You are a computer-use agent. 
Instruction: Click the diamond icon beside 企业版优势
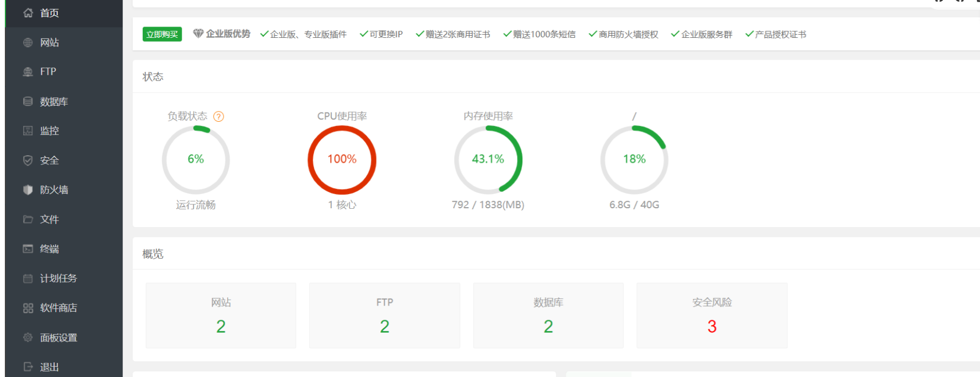pos(198,34)
